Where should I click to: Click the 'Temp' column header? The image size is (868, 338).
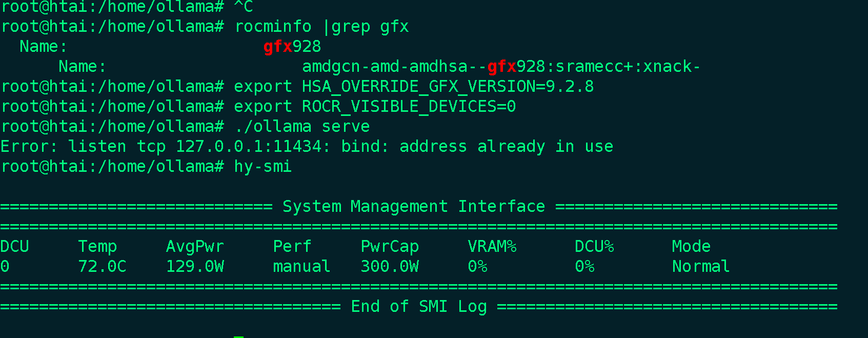tap(97, 247)
